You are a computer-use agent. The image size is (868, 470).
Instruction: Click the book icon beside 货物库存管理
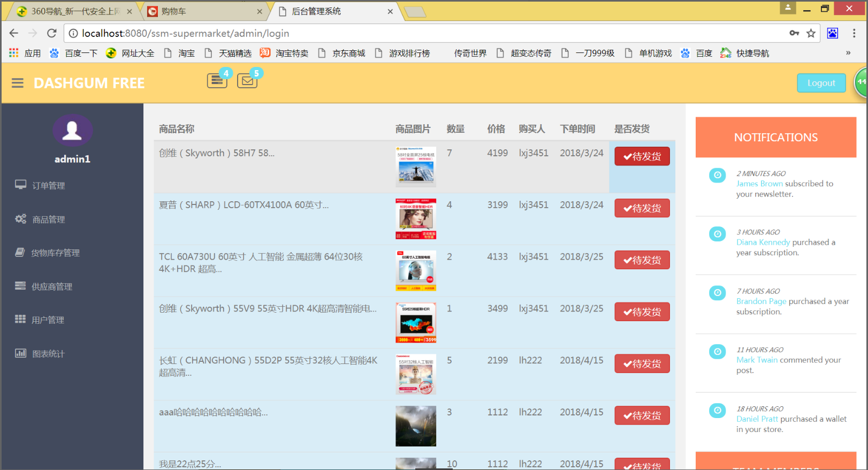coord(20,252)
